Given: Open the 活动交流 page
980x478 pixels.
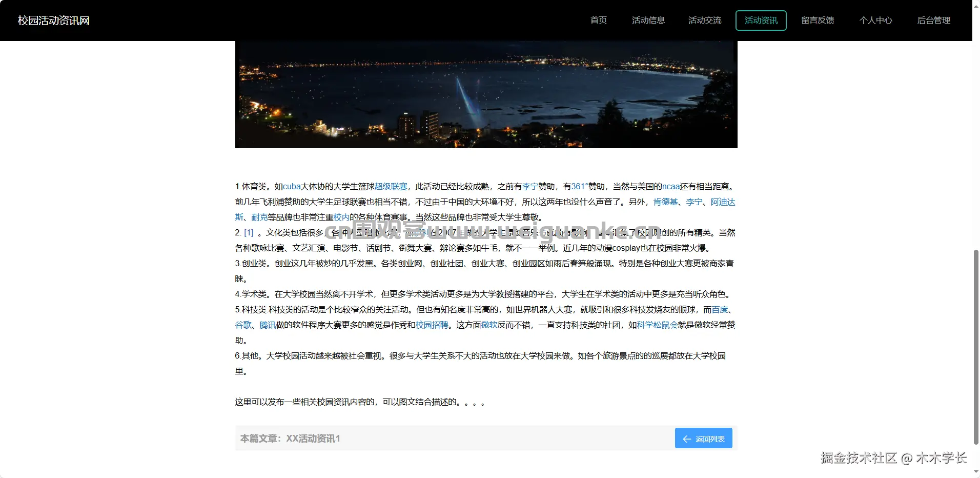Looking at the screenshot, I should coord(704,20).
